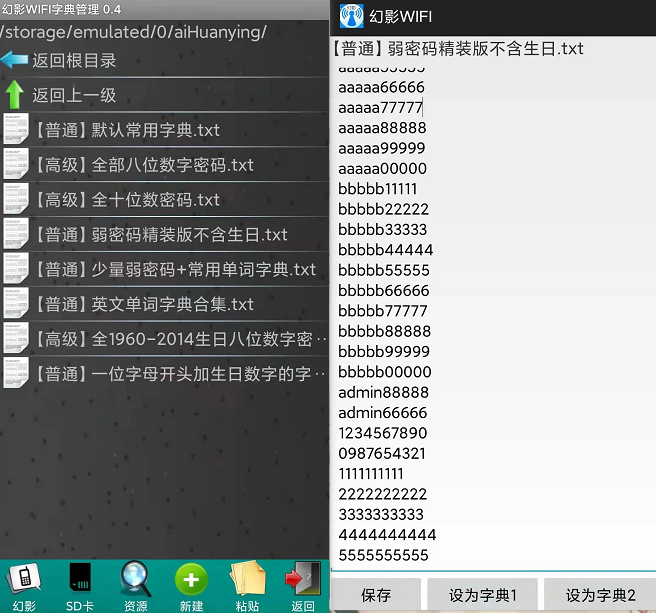Tap file icon beside 全部八位数字密码.txt
This screenshot has width=656, height=613.
point(16,164)
